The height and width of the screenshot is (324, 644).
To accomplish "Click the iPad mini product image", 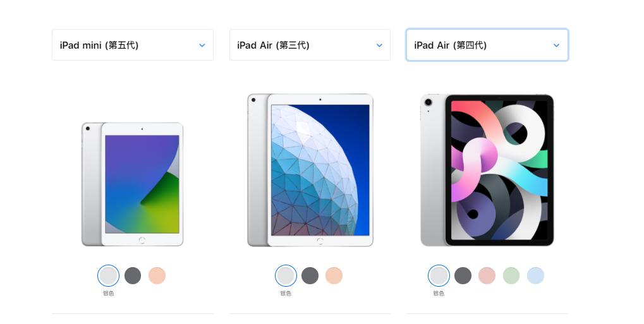I will pyautogui.click(x=132, y=184).
